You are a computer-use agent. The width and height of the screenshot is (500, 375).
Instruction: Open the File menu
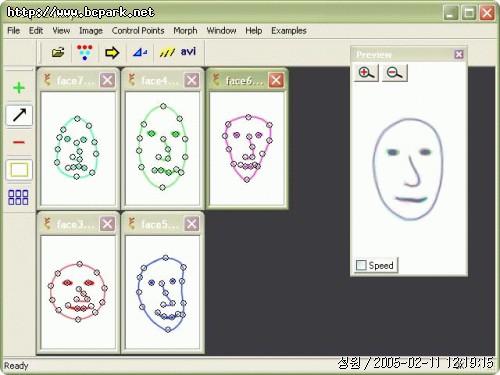pyautogui.click(x=14, y=31)
